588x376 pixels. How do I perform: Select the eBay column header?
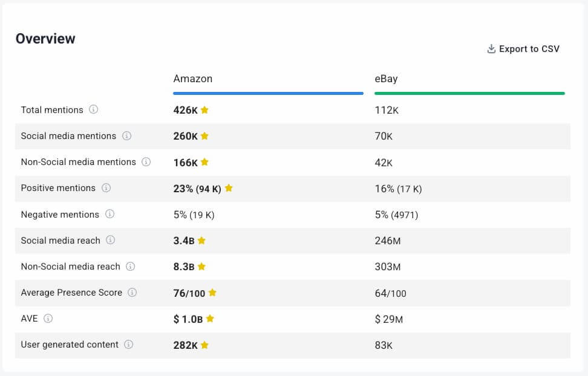[386, 79]
